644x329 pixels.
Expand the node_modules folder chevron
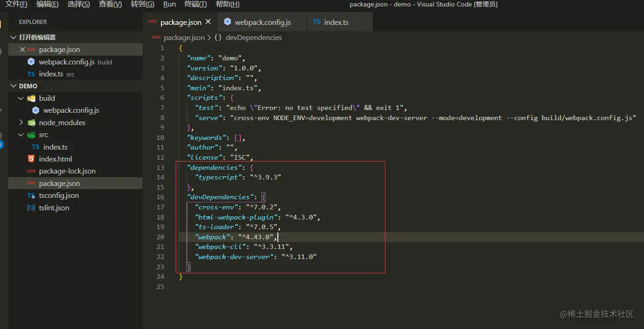[21, 122]
